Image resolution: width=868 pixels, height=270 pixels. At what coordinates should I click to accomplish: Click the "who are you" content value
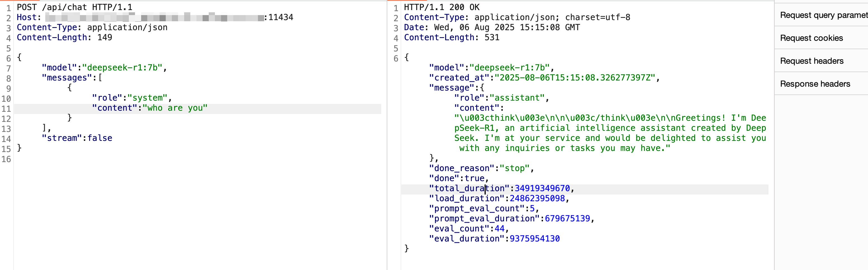tap(175, 108)
